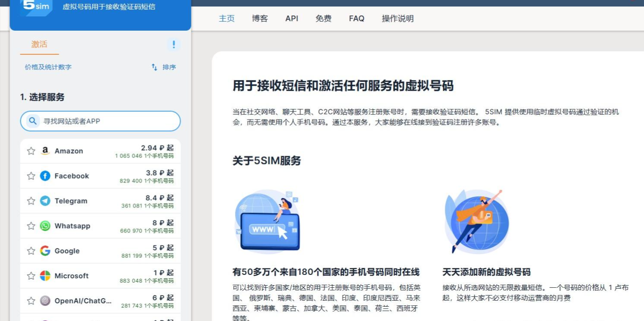Select the Whatsapp service name
Image resolution: width=644 pixels, height=321 pixels.
(72, 226)
